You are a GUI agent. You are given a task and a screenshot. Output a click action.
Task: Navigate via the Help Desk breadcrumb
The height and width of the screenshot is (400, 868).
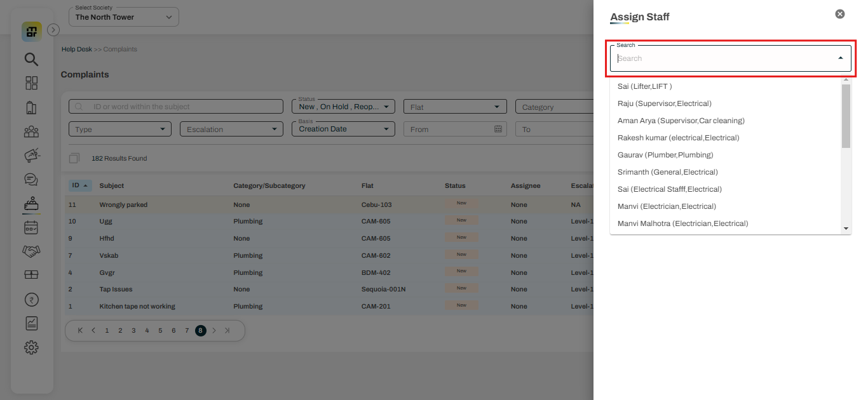76,49
